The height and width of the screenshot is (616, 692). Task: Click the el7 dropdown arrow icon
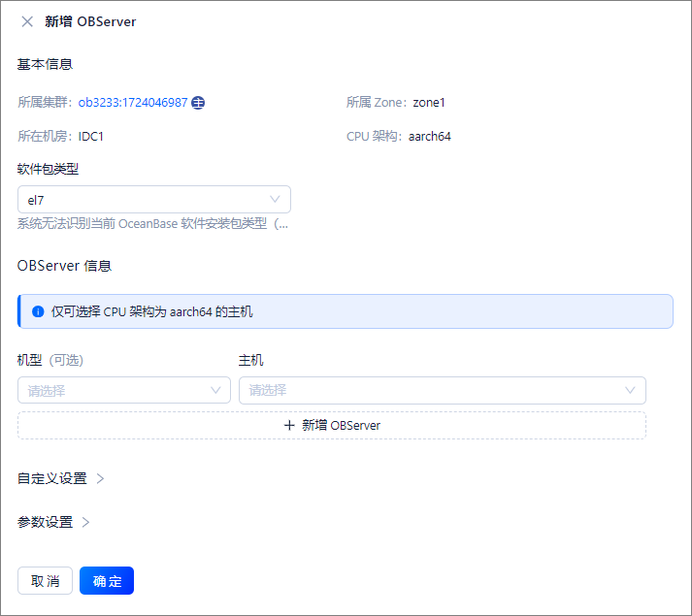point(275,200)
